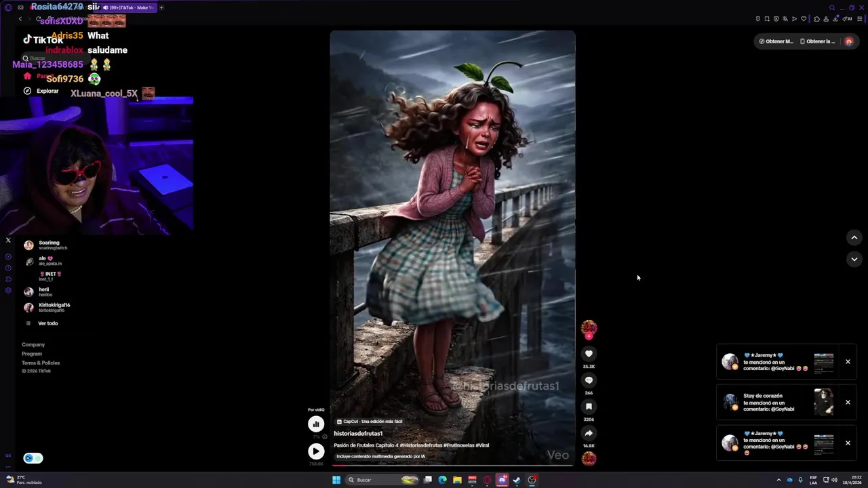The image size is (868, 488).
Task: Click the Windows Start button
Action: [336, 480]
